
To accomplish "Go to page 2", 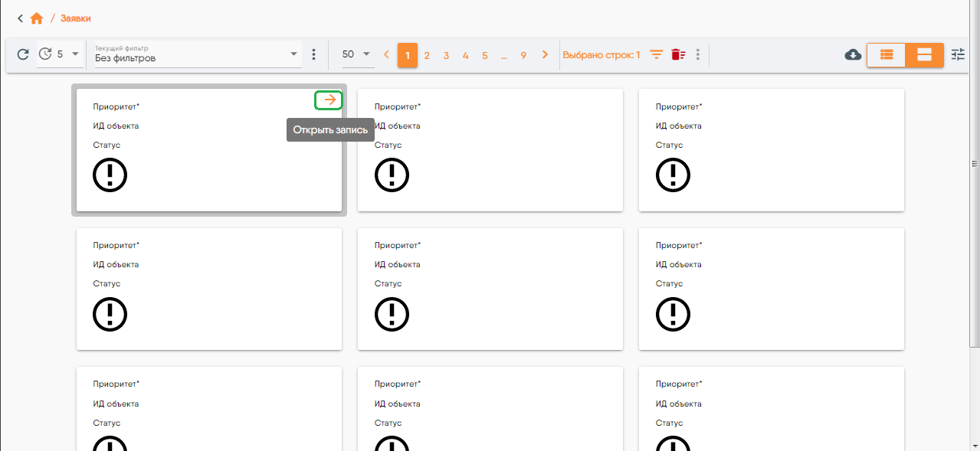I will (x=427, y=55).
